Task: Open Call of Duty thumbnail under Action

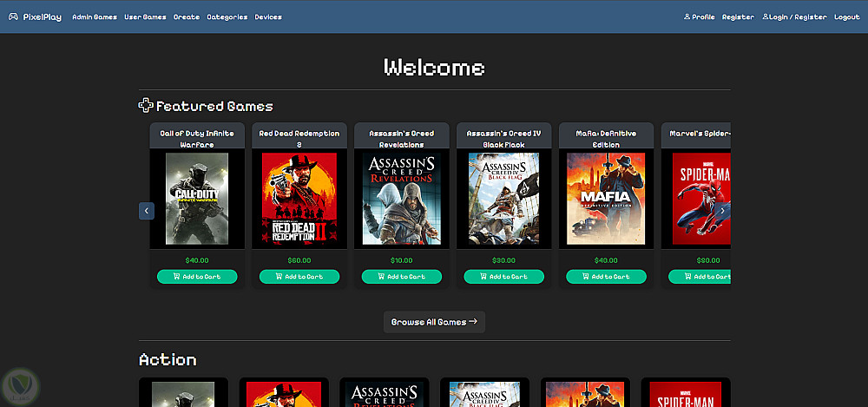Action: [183, 394]
